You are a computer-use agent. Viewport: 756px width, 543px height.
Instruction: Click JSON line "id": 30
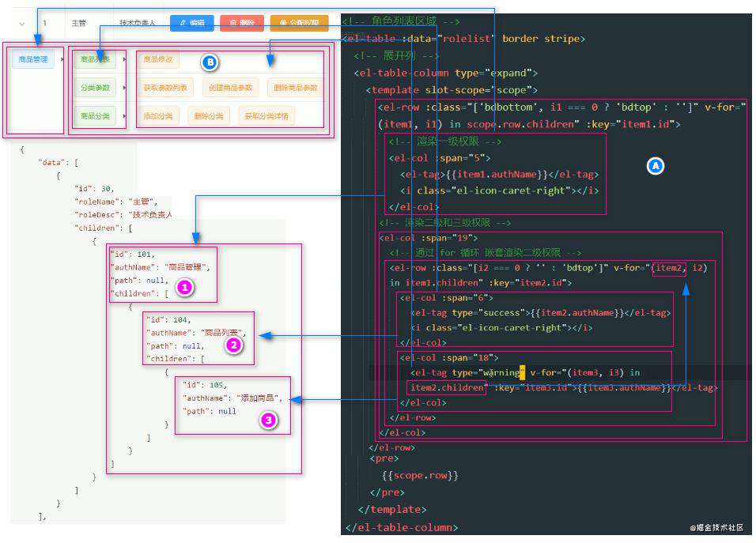94,188
